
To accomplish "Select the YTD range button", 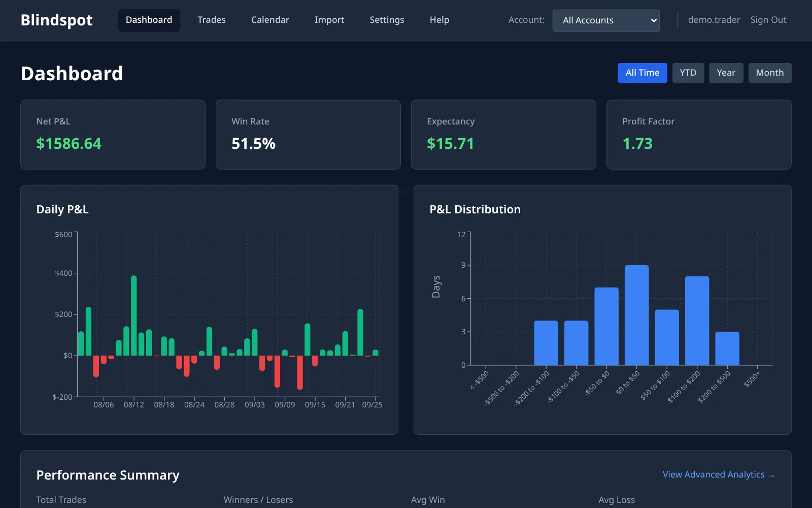I will (x=688, y=73).
